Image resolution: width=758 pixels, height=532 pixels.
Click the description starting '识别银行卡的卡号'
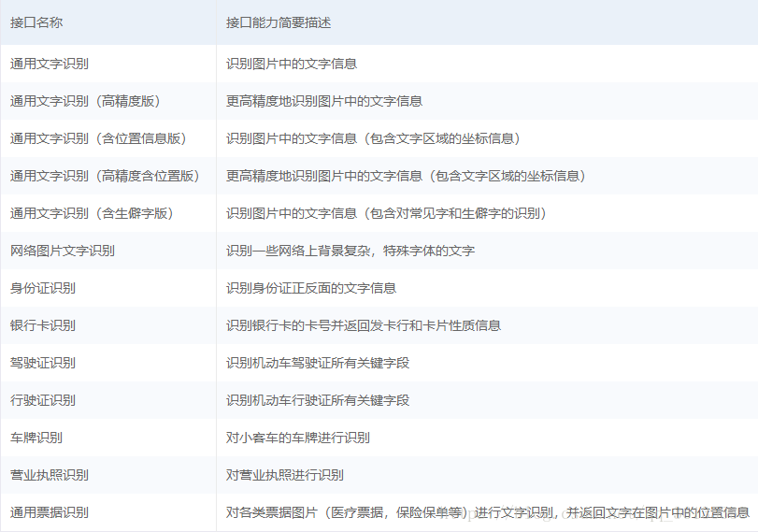tap(364, 325)
